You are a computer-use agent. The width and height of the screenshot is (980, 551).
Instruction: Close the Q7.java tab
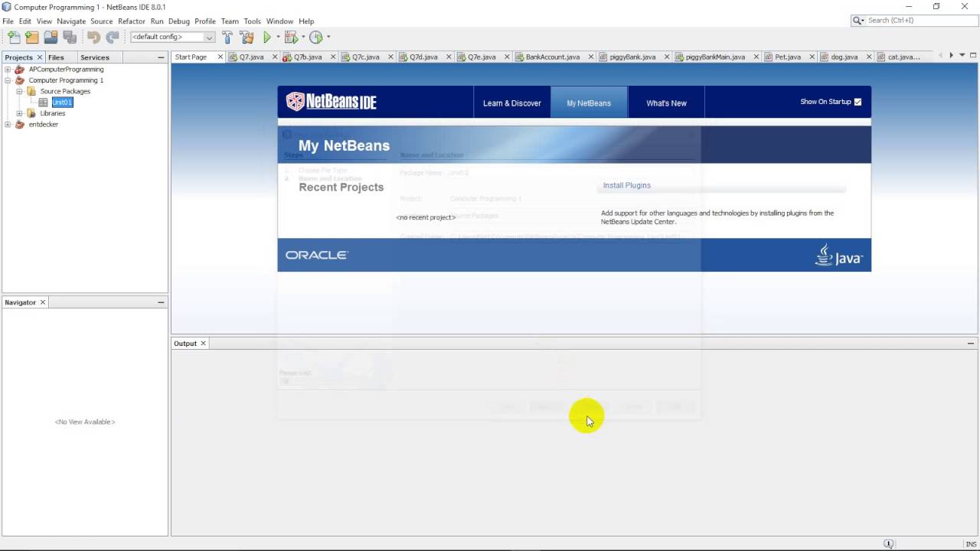click(274, 57)
